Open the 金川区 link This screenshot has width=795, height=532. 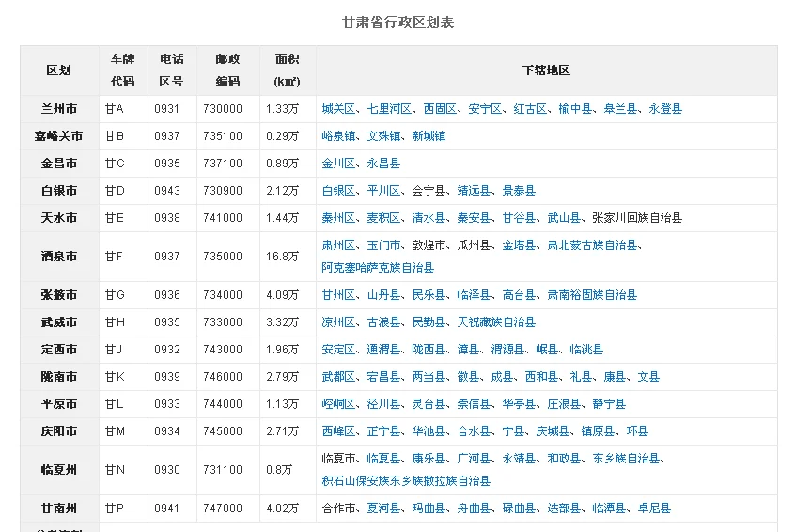[338, 164]
